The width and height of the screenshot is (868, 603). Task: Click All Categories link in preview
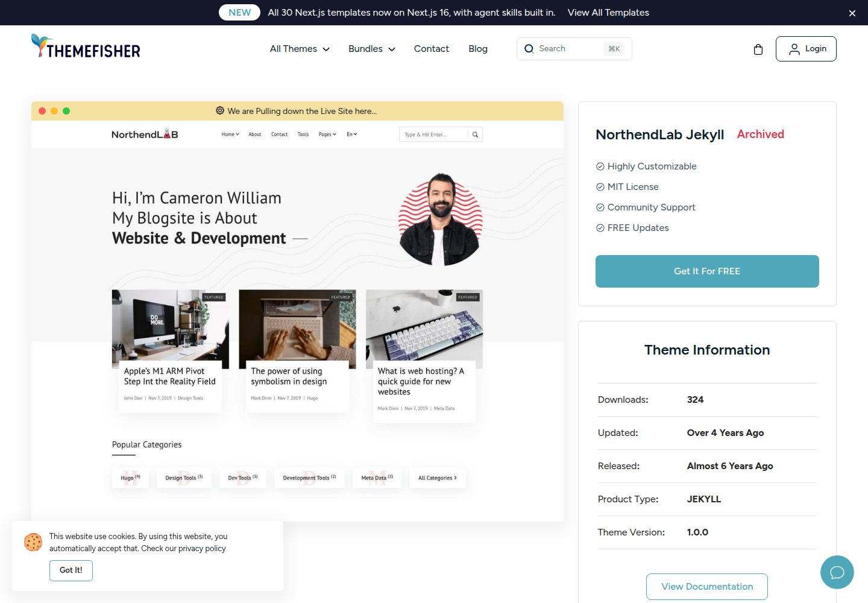pos(438,478)
